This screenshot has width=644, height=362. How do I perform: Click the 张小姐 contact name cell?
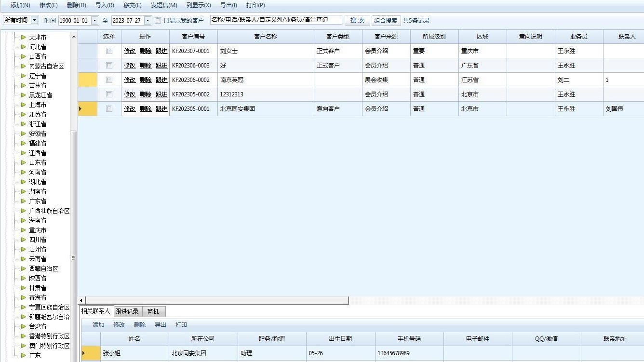coord(134,353)
